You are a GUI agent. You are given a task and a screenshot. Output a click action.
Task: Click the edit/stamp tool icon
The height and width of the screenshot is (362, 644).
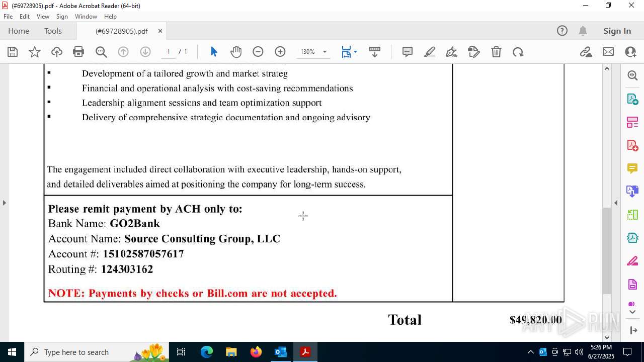pos(474,52)
